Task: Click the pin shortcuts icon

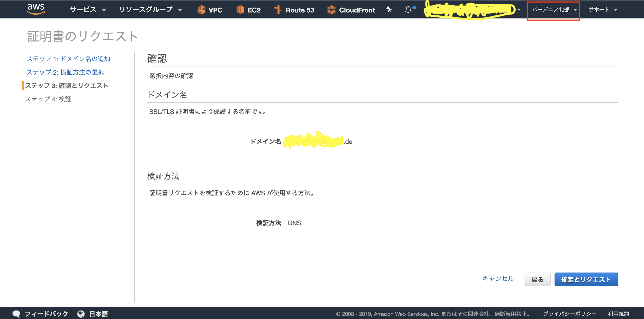Action: 389,9
